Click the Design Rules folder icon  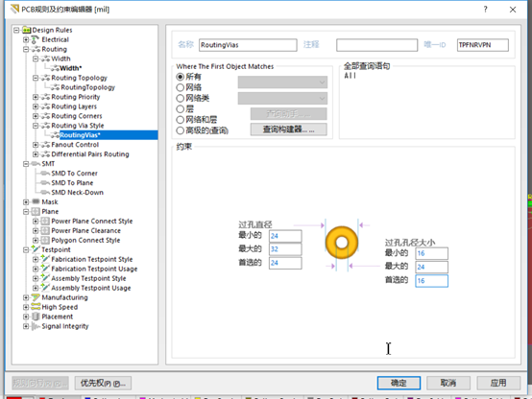(x=27, y=30)
